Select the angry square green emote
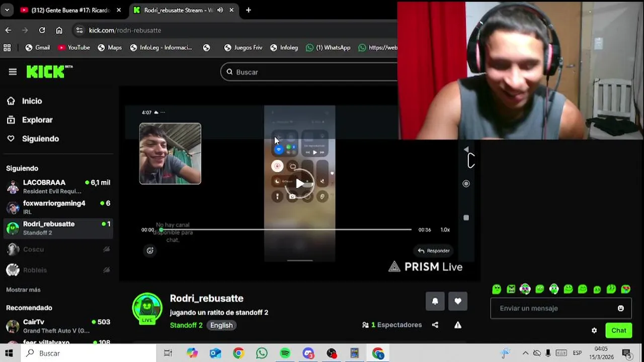Screen dimensions: 644x362 point(511,289)
